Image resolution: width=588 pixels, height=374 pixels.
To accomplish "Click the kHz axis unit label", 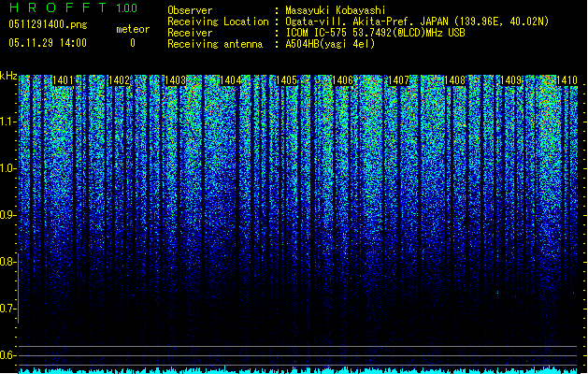I will (8, 76).
